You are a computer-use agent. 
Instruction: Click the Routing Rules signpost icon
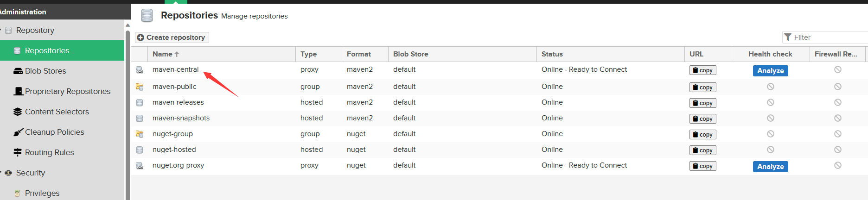point(18,152)
